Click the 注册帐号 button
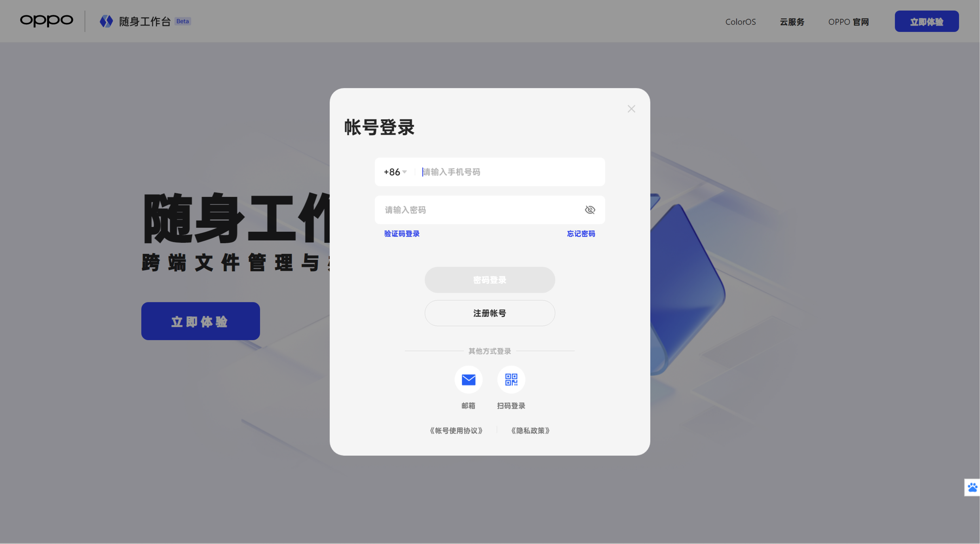The width and height of the screenshot is (980, 544). [x=490, y=313]
